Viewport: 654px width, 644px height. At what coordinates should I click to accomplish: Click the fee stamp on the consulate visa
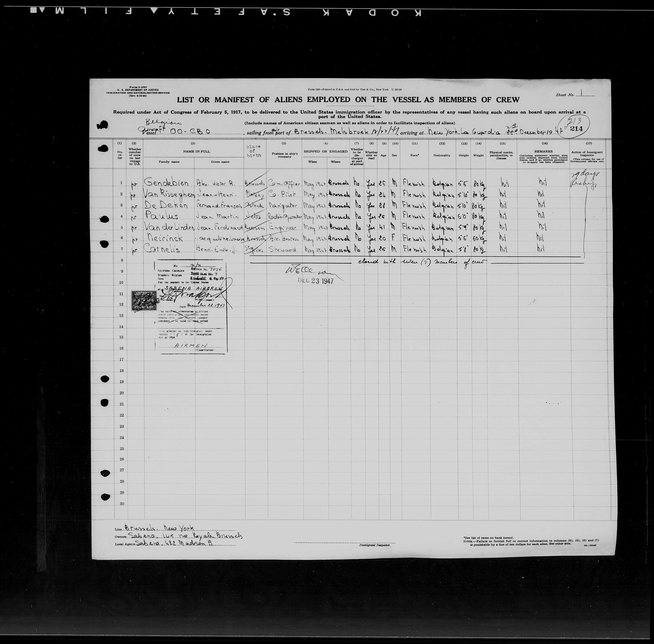pos(144,301)
